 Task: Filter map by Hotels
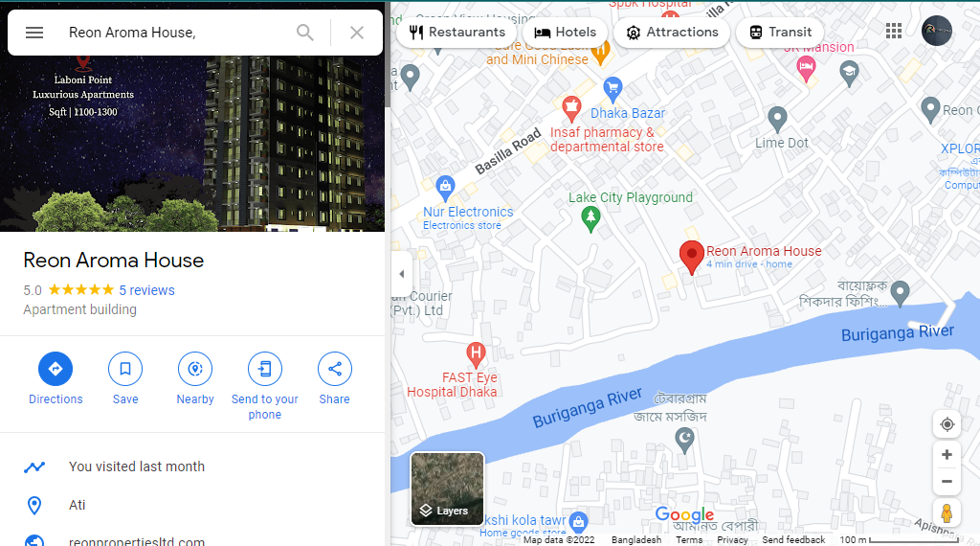pyautogui.click(x=565, y=32)
